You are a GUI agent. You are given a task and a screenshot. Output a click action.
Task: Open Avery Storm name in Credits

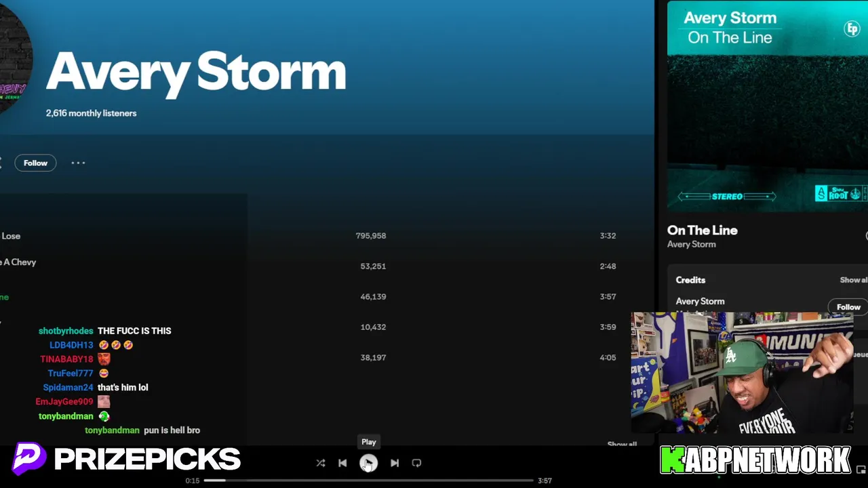700,301
